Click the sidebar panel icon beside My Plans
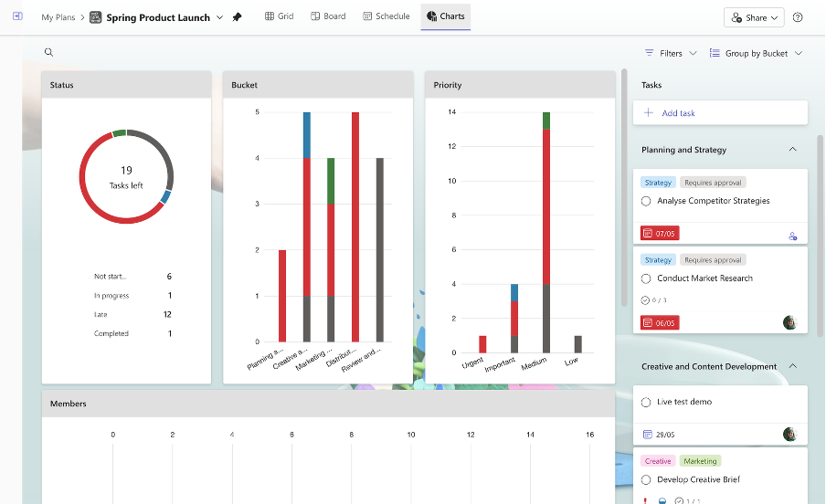Screen dimensions: 826x504 (17, 17)
